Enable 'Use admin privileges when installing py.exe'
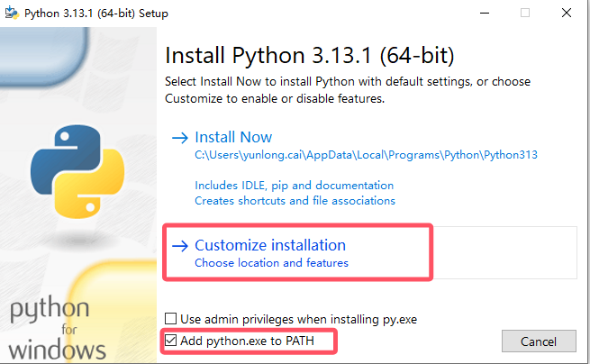The height and width of the screenshot is (364, 590). [x=171, y=319]
